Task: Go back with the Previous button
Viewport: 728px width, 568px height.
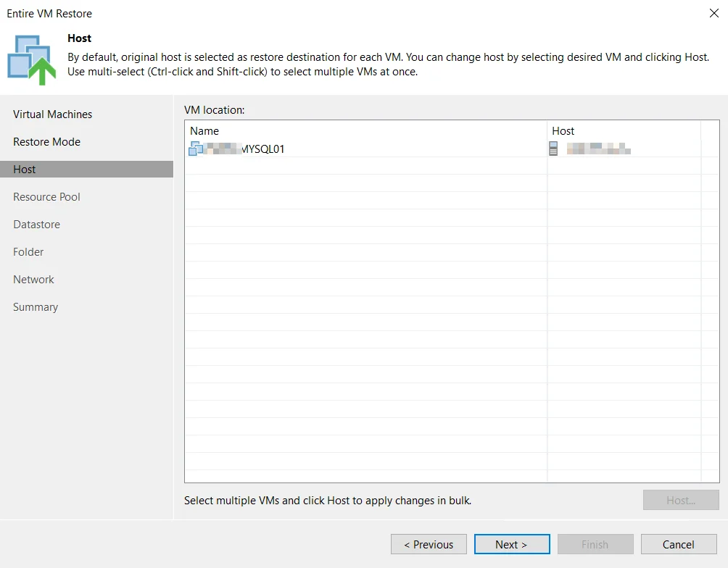Action: tap(429, 544)
